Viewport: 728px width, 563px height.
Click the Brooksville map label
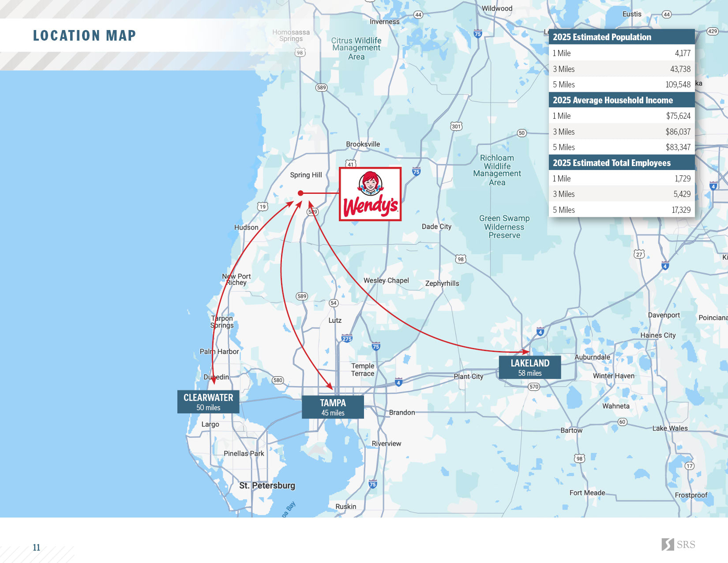[x=363, y=144]
